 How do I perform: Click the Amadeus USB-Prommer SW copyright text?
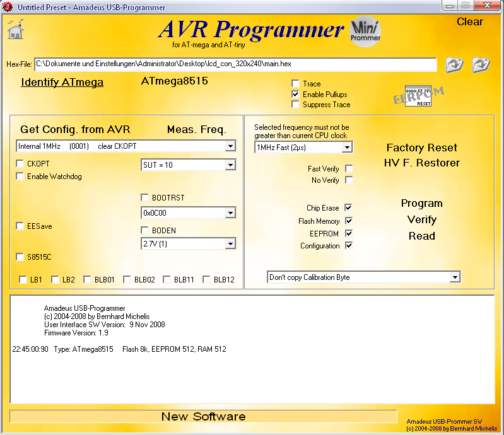click(x=452, y=425)
